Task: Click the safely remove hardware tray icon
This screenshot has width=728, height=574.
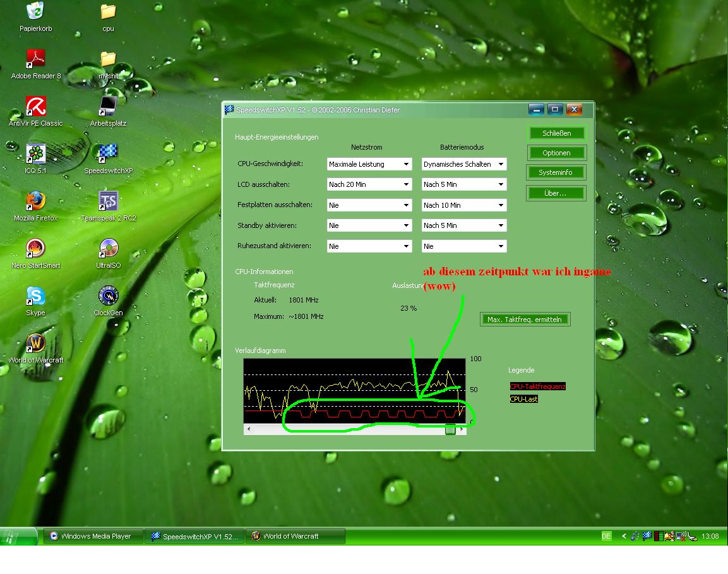Action: [x=692, y=536]
